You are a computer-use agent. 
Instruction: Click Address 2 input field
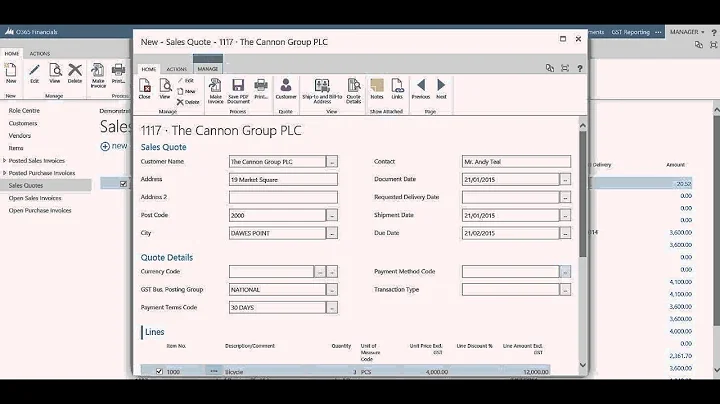point(283,197)
